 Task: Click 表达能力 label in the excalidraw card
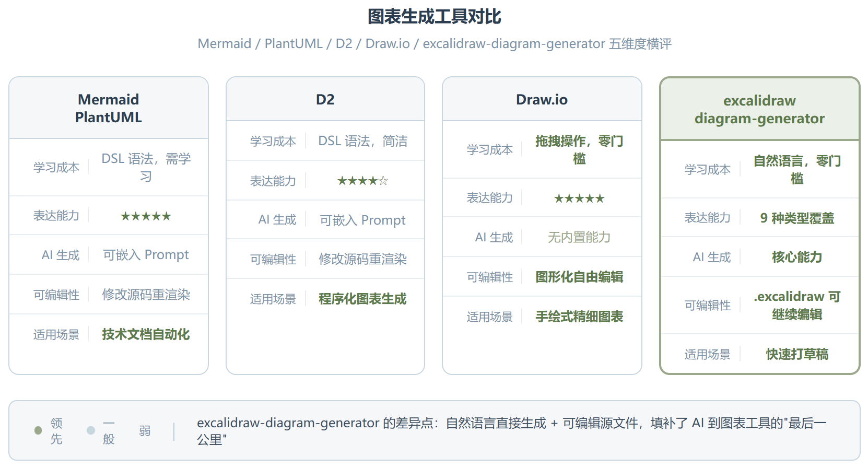pos(708,218)
